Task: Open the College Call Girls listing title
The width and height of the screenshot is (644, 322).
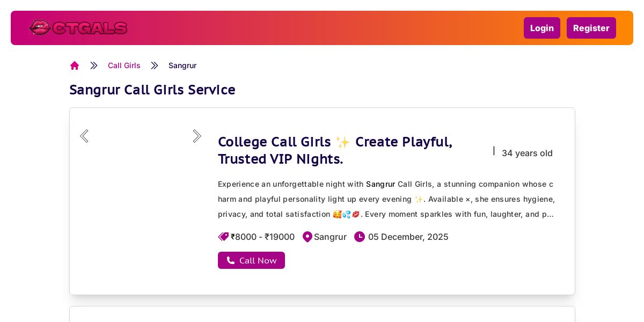Action: (x=335, y=150)
